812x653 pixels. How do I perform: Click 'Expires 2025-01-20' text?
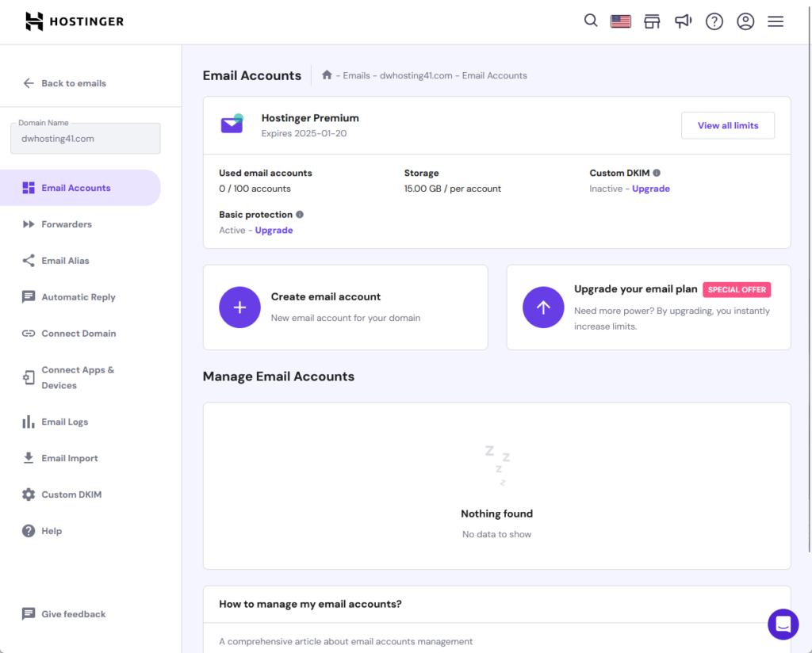click(304, 133)
